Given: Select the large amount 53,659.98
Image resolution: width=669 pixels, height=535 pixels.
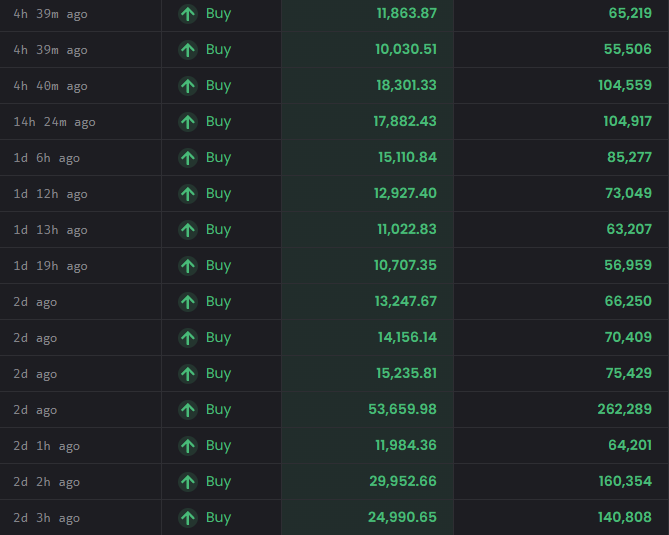Looking at the screenshot, I should [x=402, y=409].
